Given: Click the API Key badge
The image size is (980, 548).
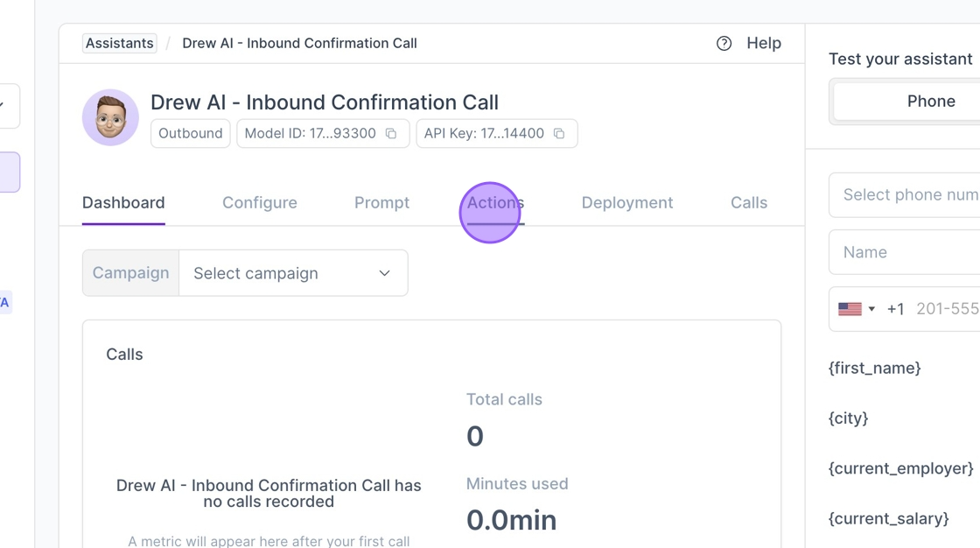Looking at the screenshot, I should 497,133.
